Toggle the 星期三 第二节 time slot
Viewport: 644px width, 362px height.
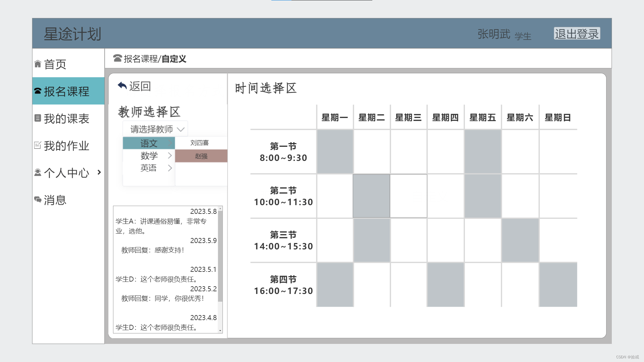408,196
